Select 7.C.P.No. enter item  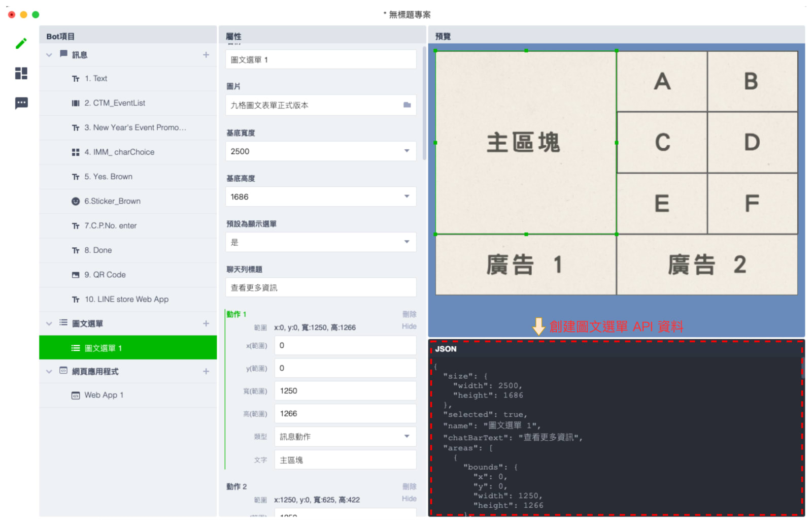point(128,226)
